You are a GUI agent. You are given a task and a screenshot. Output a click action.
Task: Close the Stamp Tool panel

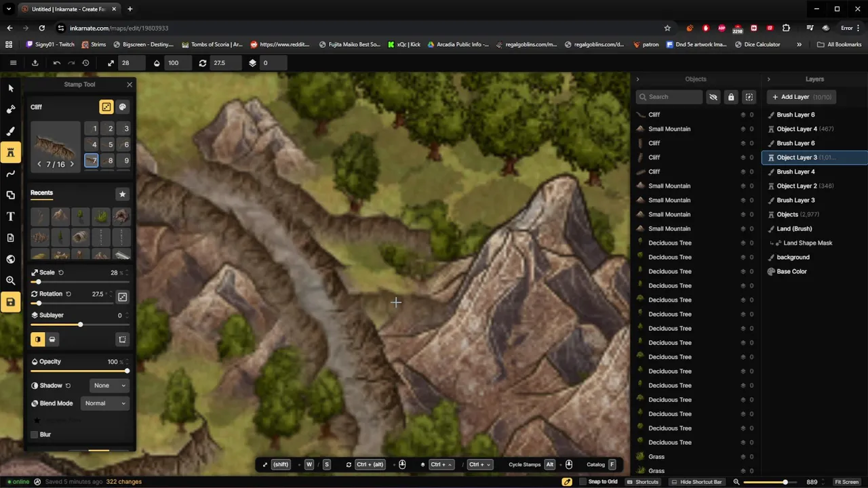130,85
